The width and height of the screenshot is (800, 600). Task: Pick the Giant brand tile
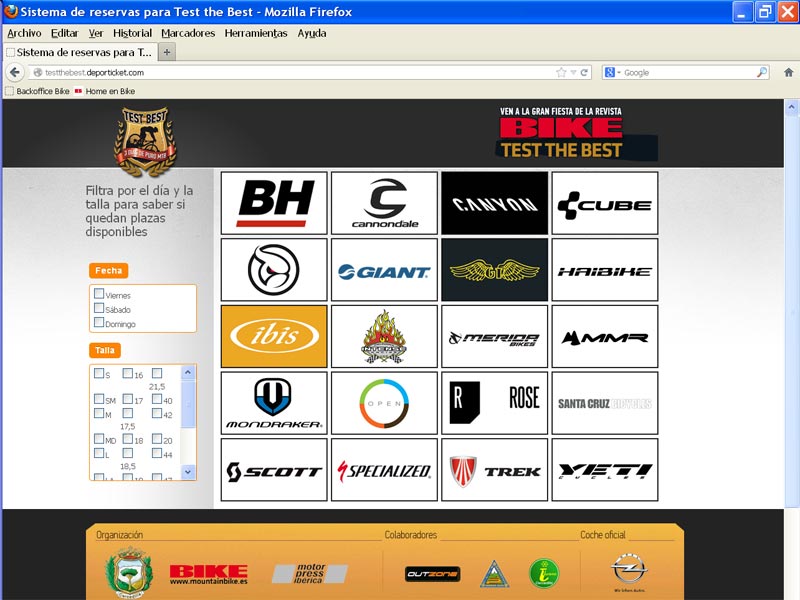(384, 270)
